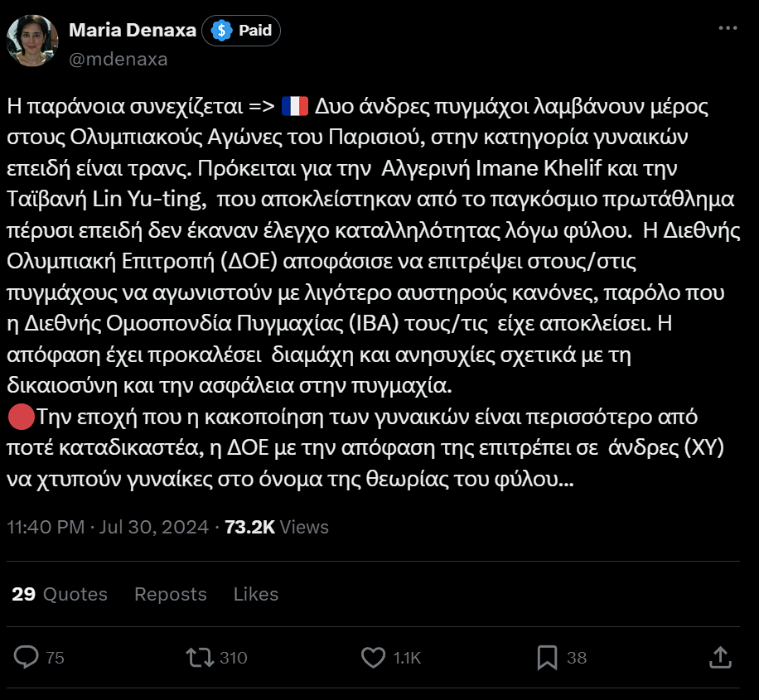
Task: Open the @mdenaxa handle link
Action: tap(118, 59)
